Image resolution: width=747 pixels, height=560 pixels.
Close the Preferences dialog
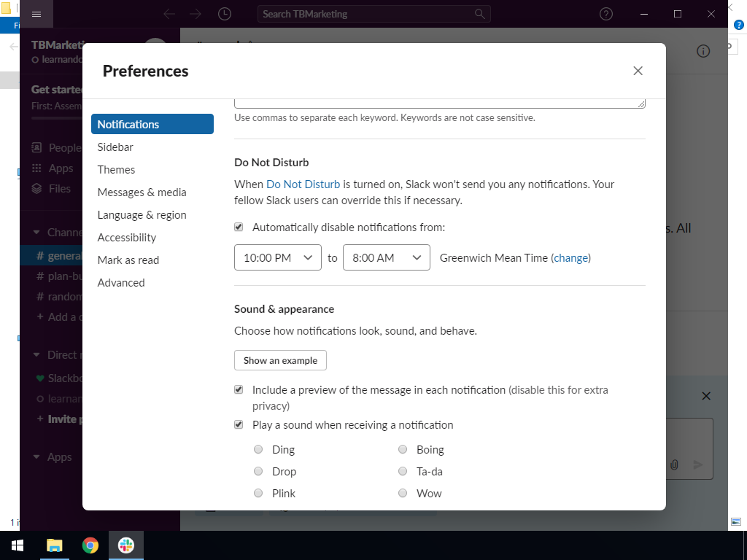tap(638, 71)
